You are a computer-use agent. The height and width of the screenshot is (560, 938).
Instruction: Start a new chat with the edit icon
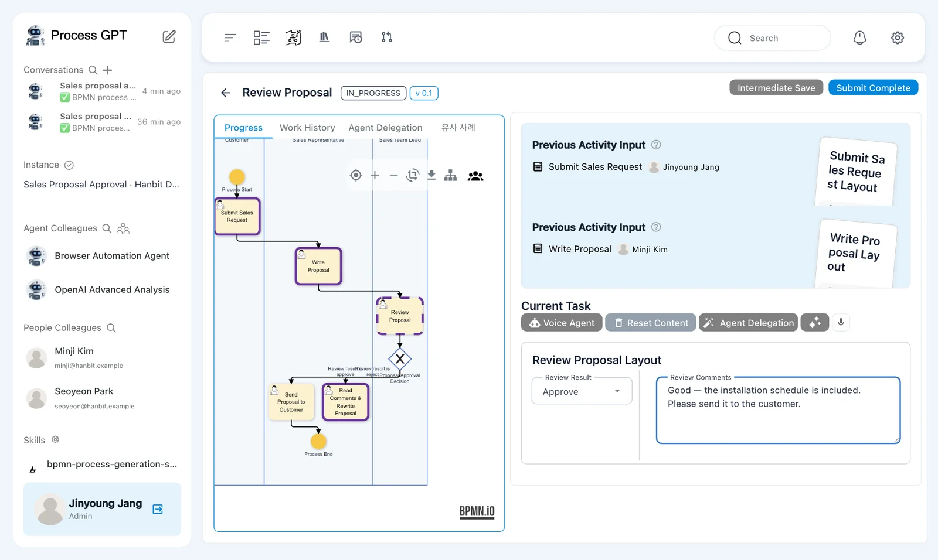(x=169, y=36)
